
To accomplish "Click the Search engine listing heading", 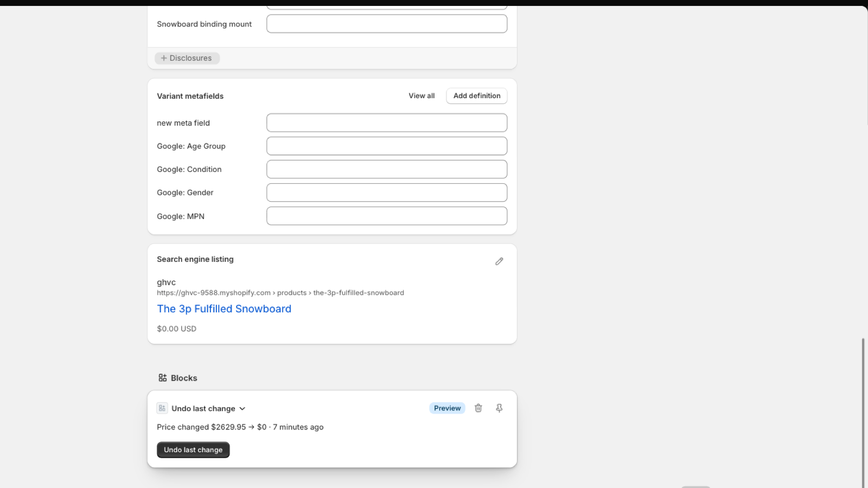I will [x=195, y=259].
